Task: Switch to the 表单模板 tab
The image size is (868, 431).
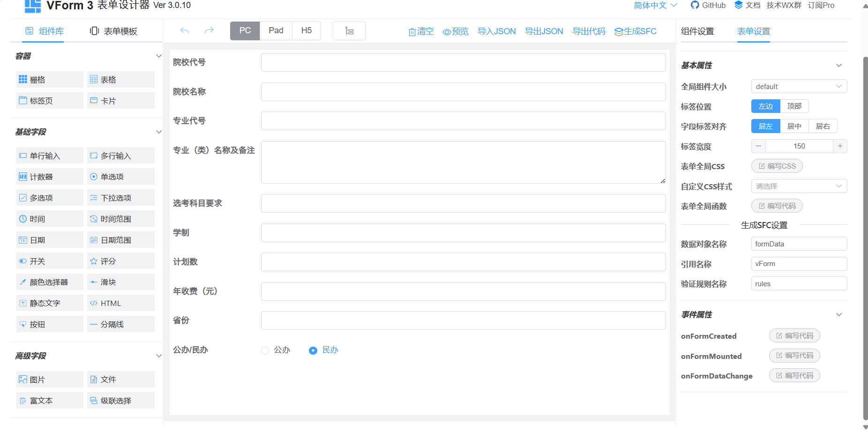Action: click(113, 31)
